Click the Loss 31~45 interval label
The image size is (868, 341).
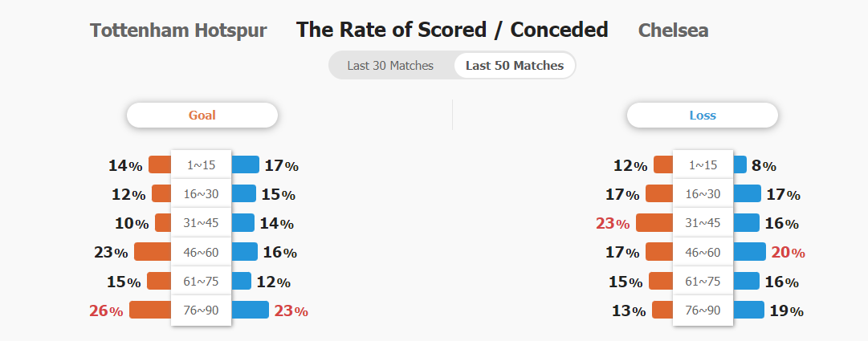[x=703, y=223]
